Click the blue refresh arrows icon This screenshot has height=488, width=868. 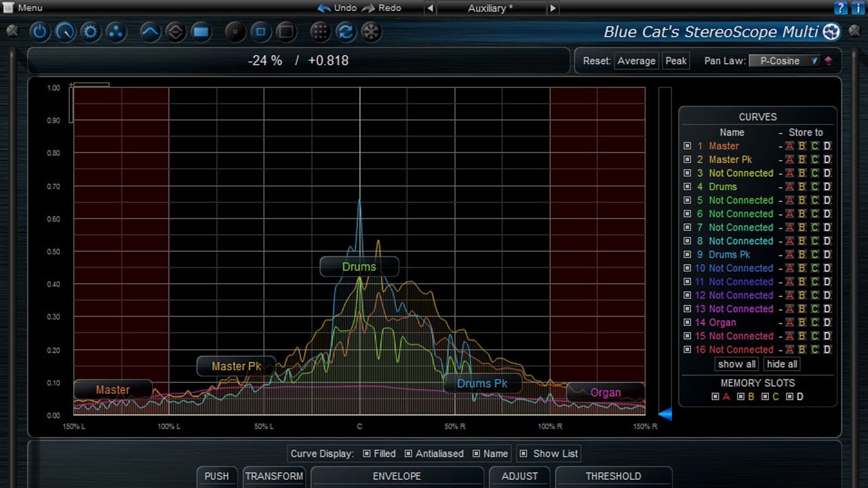pyautogui.click(x=346, y=31)
